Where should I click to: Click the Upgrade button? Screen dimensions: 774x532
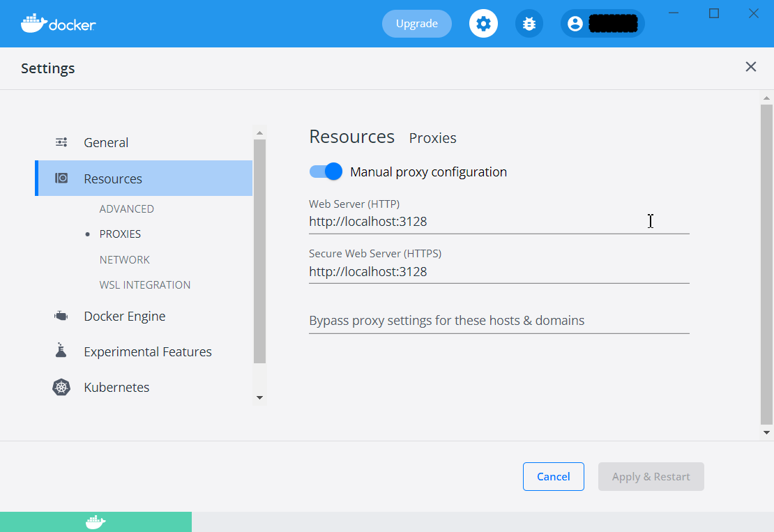(416, 24)
